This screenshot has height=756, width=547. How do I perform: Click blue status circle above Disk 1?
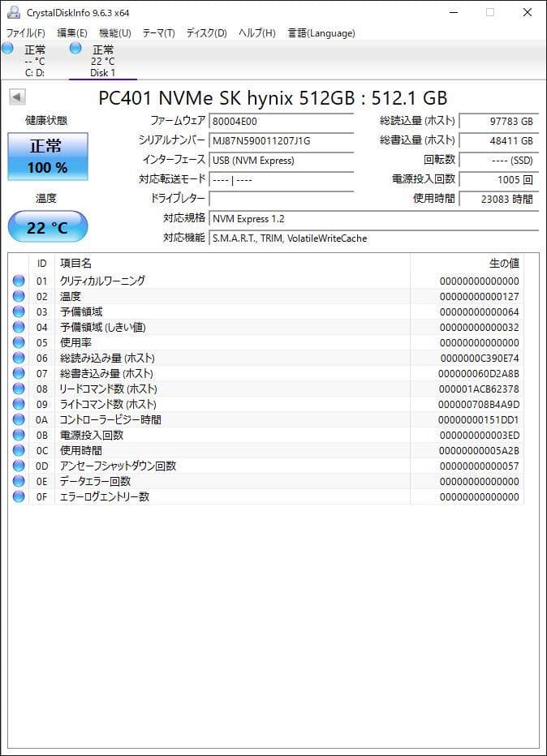tap(75, 48)
